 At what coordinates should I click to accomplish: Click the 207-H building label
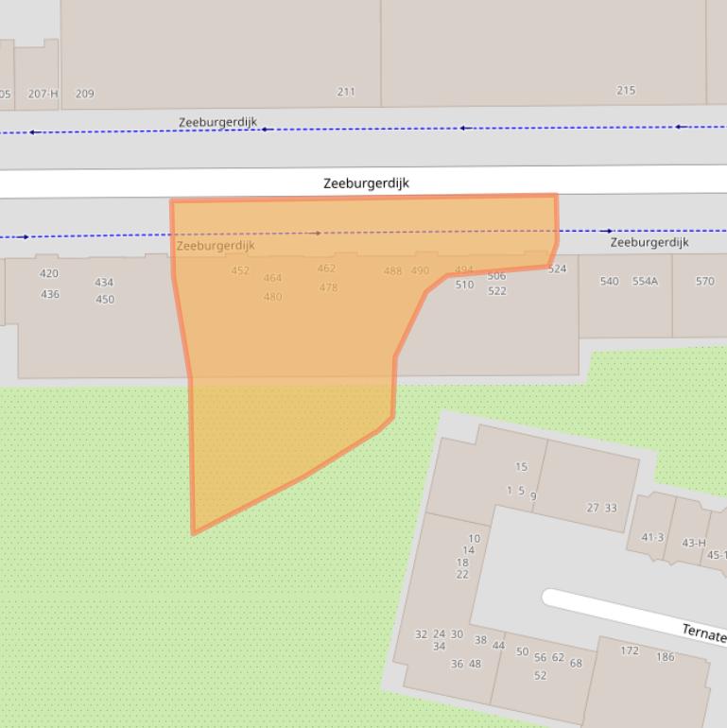(43, 94)
